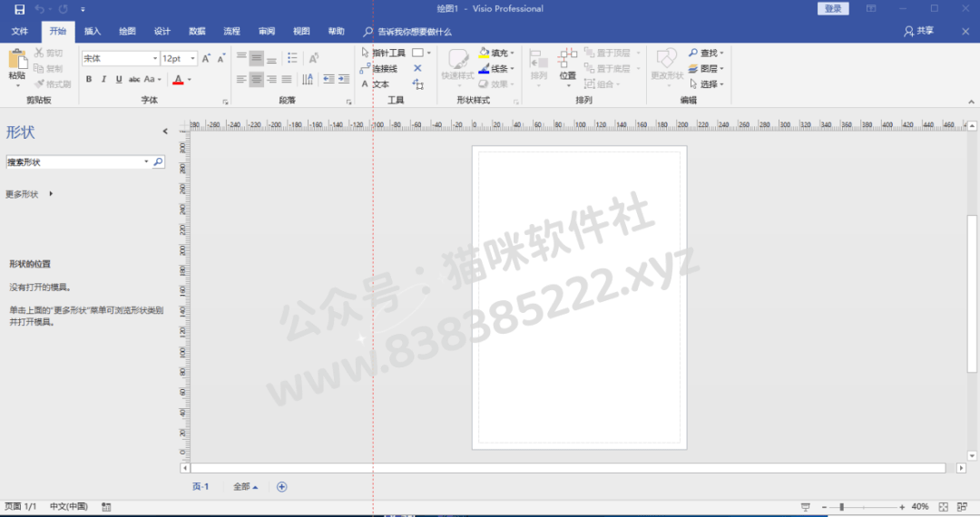Open the File (文件) menu
980x517 pixels.
point(20,31)
